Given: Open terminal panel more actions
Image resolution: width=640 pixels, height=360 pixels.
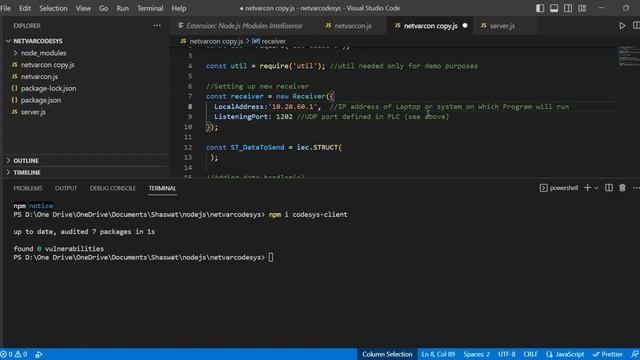Looking at the screenshot, I should tap(636, 188).
